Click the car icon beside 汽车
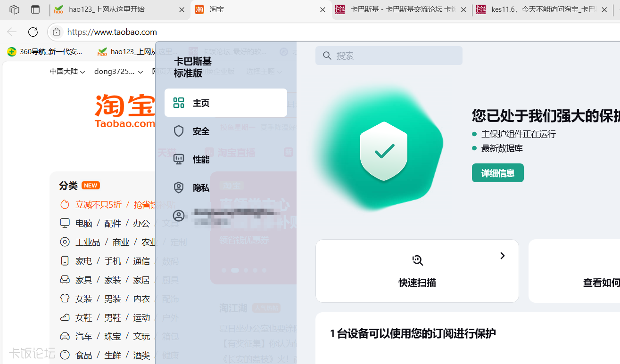 tap(65, 336)
